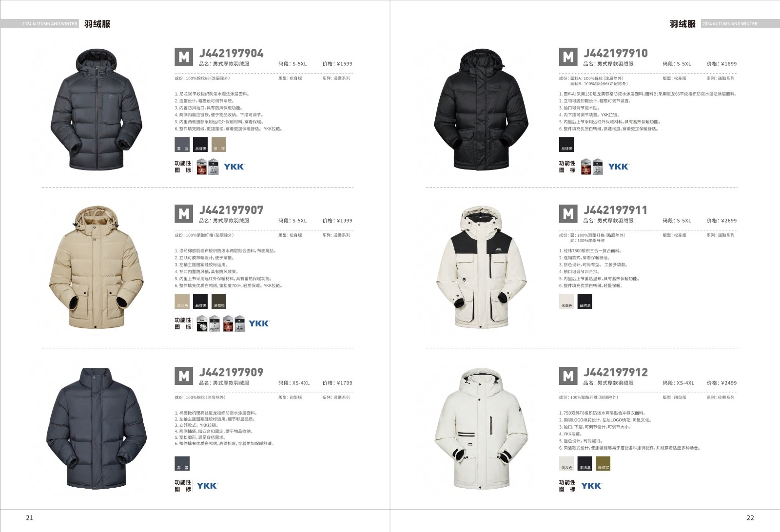Click the YKK logo for J442197912
The height and width of the screenshot is (532, 780).
(x=591, y=486)
